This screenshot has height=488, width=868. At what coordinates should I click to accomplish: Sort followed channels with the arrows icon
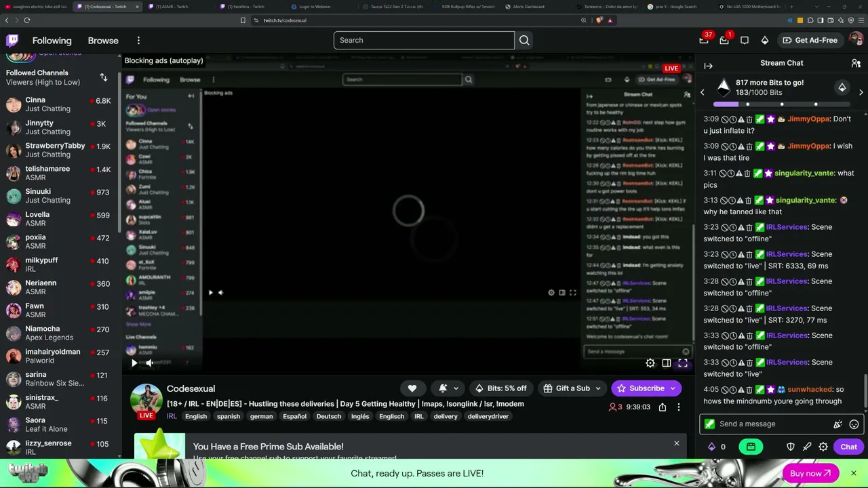coord(104,77)
